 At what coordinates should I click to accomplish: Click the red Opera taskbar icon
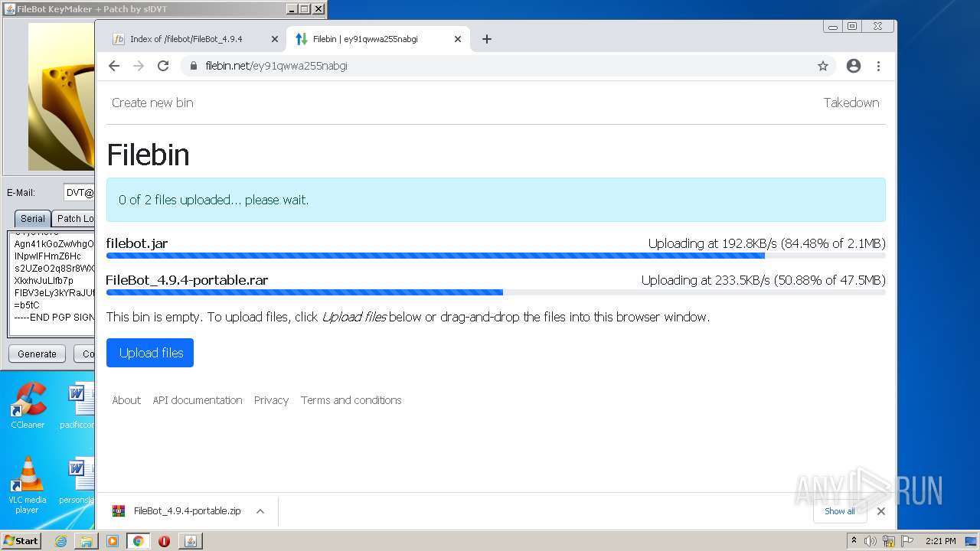[164, 541]
